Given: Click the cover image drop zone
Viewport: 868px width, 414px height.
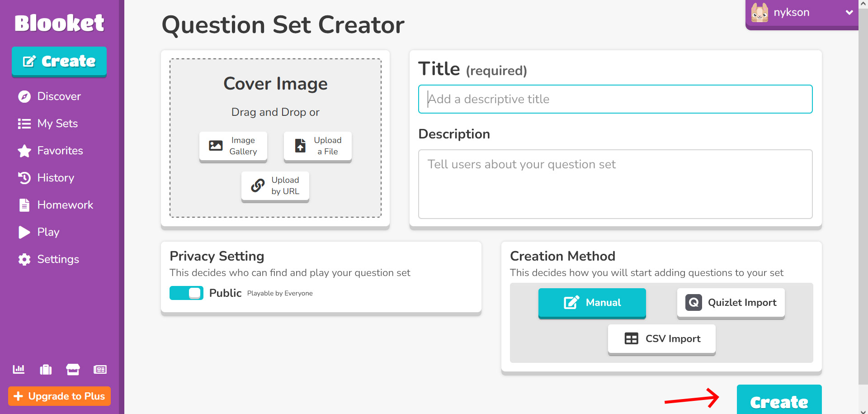Looking at the screenshot, I should click(x=275, y=138).
